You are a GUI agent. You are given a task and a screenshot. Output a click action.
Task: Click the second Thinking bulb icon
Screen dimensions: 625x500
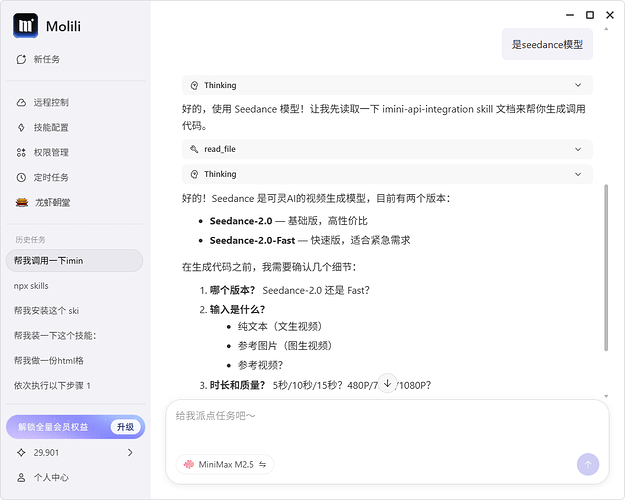point(194,174)
